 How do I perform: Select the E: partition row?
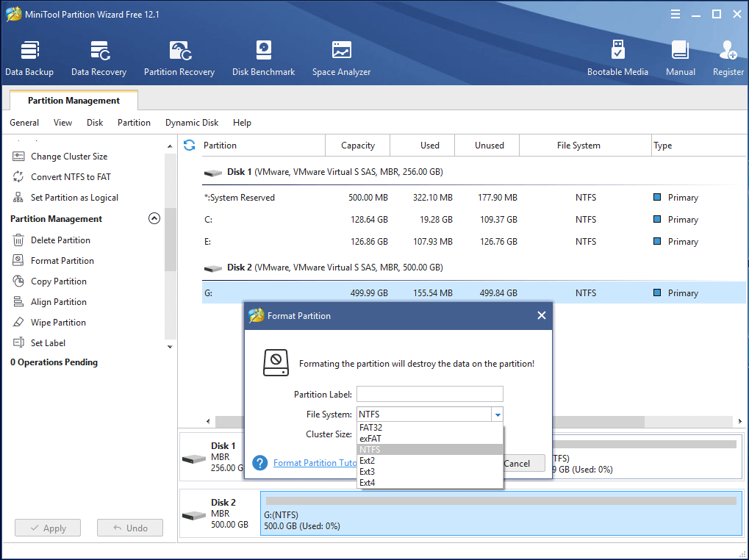coord(474,242)
